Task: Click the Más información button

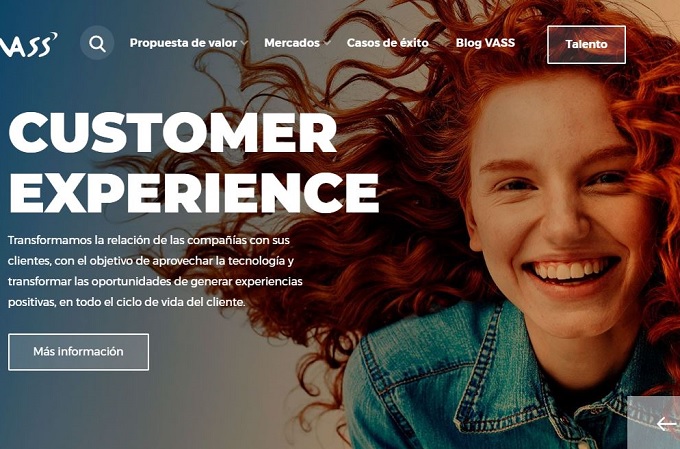Action: click(78, 352)
